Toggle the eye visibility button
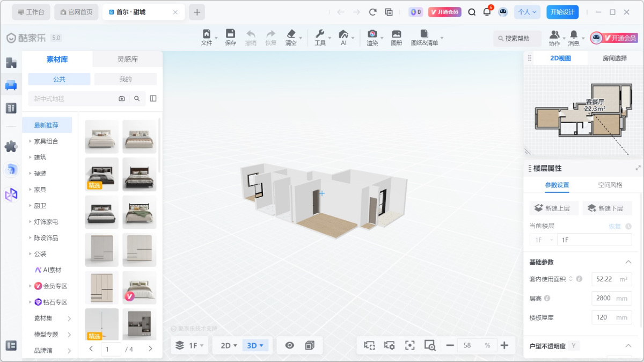 (290, 345)
